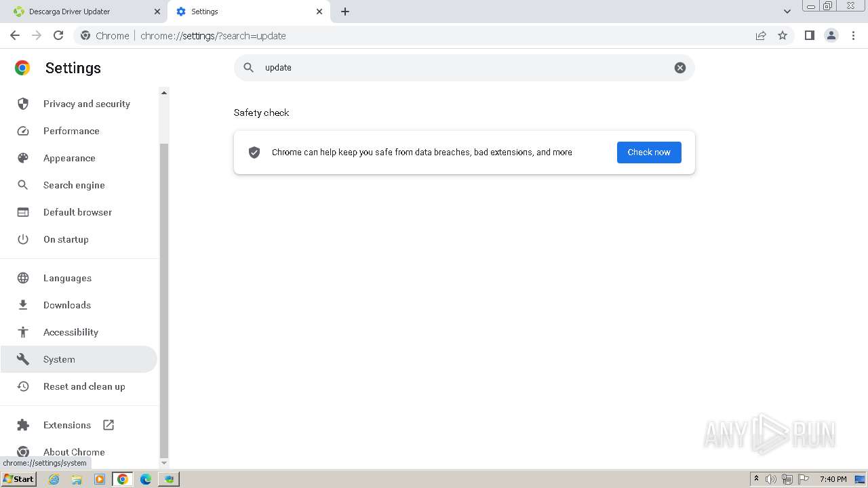The image size is (868, 488).
Task: Close the Descarga Driver Updater tab
Action: pyautogui.click(x=157, y=12)
